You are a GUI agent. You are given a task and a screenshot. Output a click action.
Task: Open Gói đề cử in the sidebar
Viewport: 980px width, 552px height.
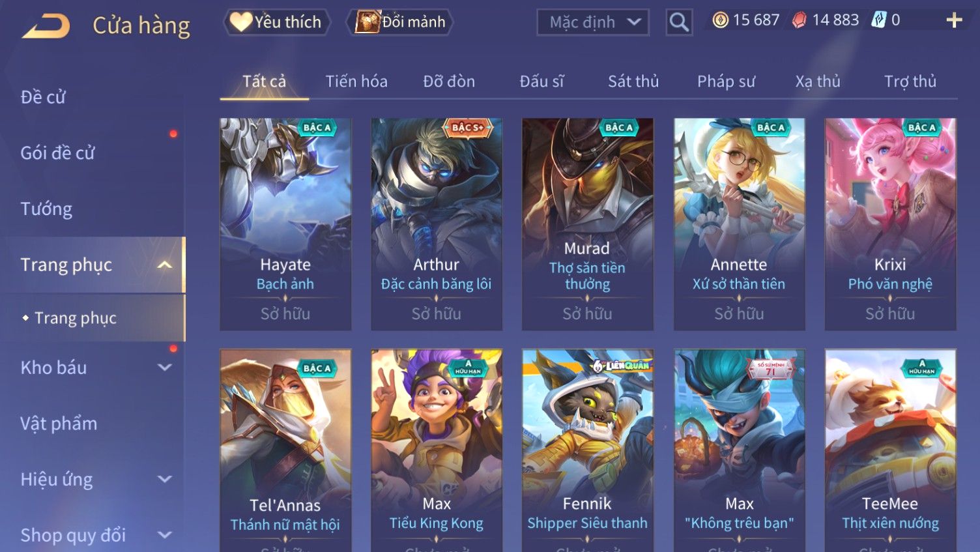point(57,153)
